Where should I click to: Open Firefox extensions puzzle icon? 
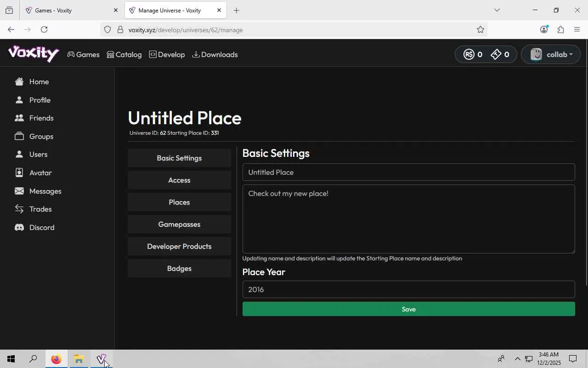pos(560,30)
